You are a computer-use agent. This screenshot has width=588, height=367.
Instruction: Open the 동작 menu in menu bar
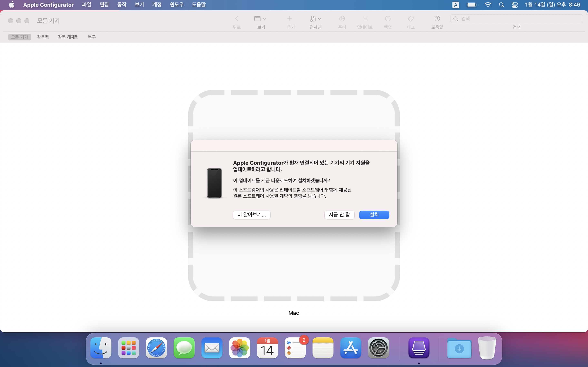pos(122,5)
